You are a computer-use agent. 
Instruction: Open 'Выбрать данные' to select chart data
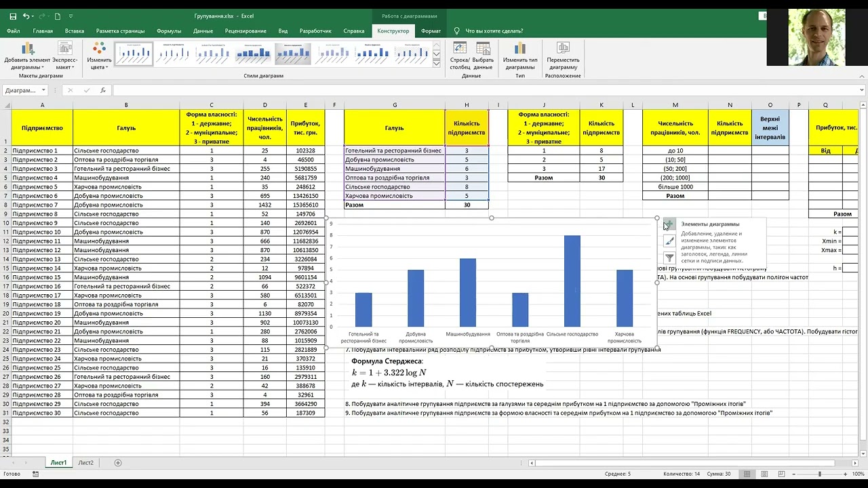[x=483, y=56]
